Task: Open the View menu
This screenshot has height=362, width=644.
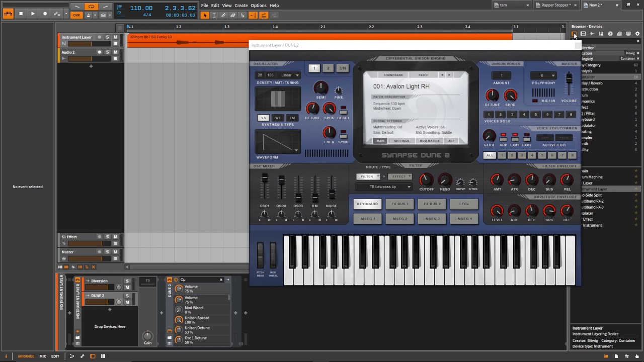Action: [227, 6]
